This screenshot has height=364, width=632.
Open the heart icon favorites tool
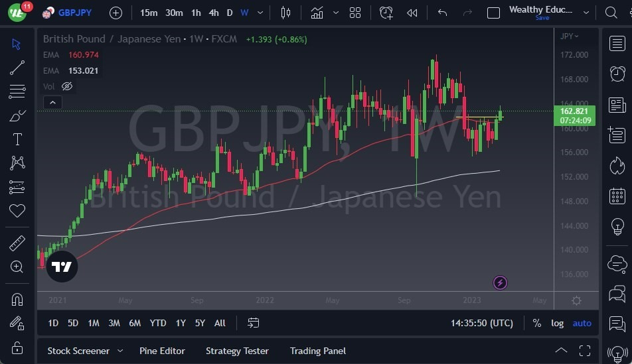[17, 211]
